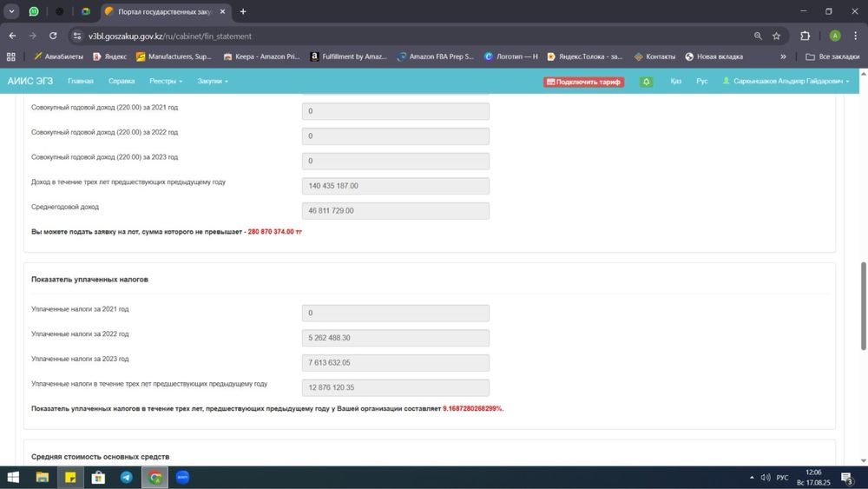Open the Все закладки folder
868x489 pixels.
[832, 56]
